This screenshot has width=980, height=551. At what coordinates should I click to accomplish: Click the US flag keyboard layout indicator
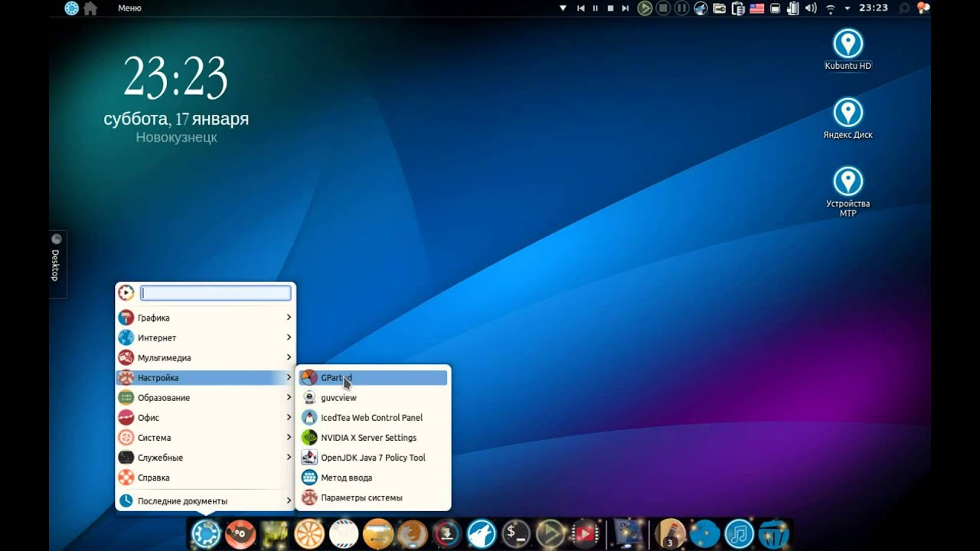click(x=756, y=8)
